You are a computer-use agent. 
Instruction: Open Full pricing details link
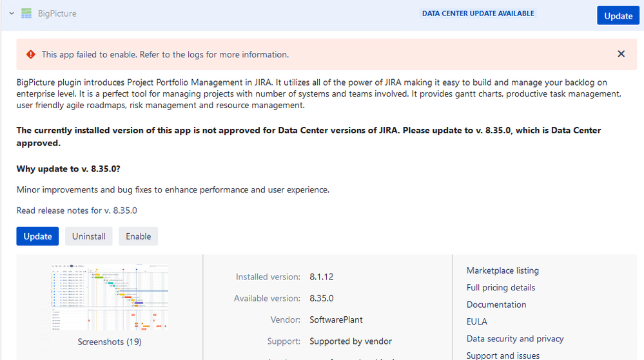(x=501, y=288)
